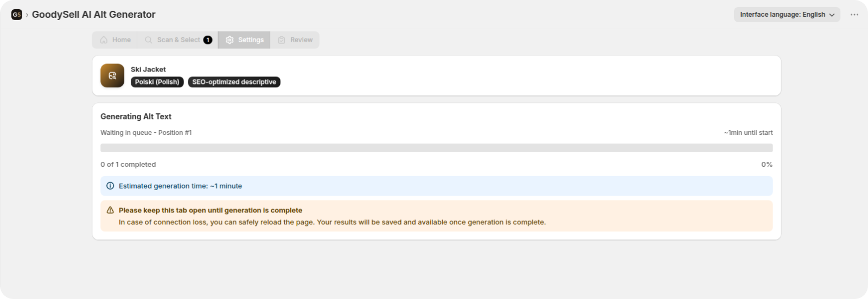Click the clipboard icon on Review tab
The width and height of the screenshot is (868, 299).
(282, 40)
